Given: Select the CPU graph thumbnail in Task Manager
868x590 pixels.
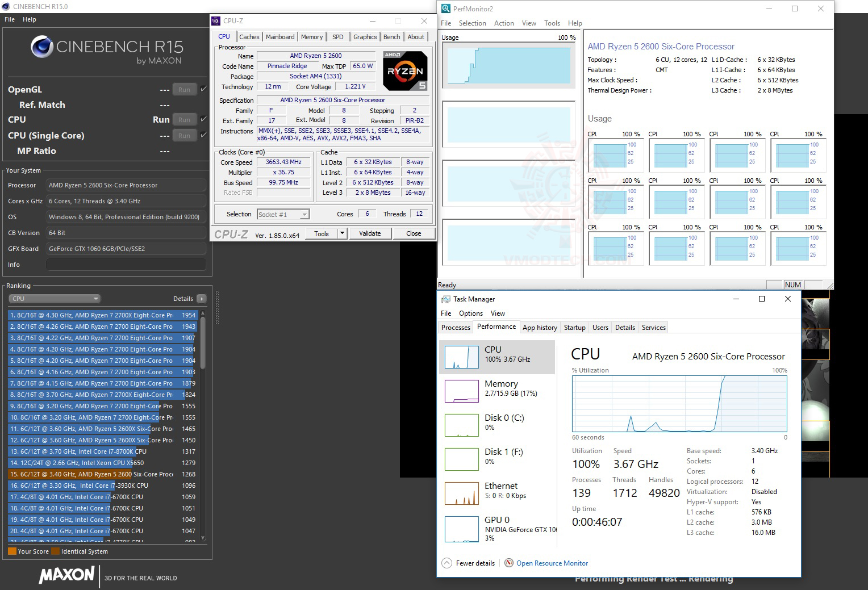Looking at the screenshot, I should [x=462, y=357].
